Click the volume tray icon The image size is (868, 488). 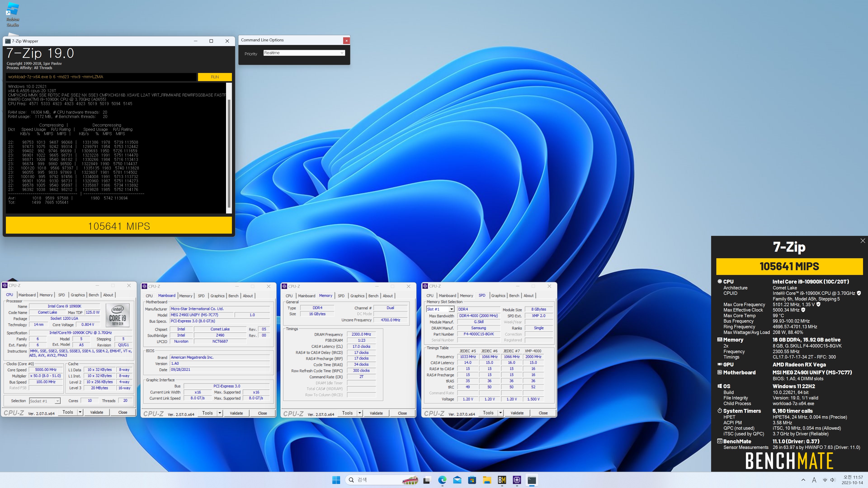click(x=833, y=480)
